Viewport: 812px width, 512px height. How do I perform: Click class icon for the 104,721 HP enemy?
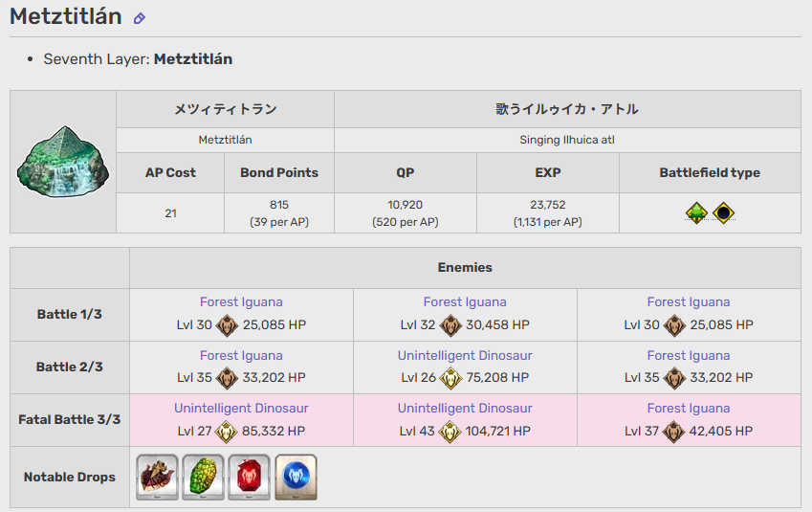coord(450,432)
